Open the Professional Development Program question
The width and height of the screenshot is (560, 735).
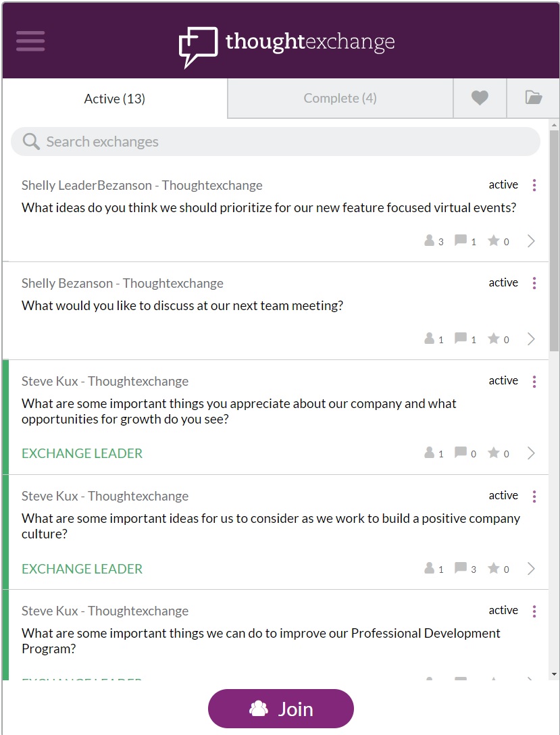pos(261,641)
